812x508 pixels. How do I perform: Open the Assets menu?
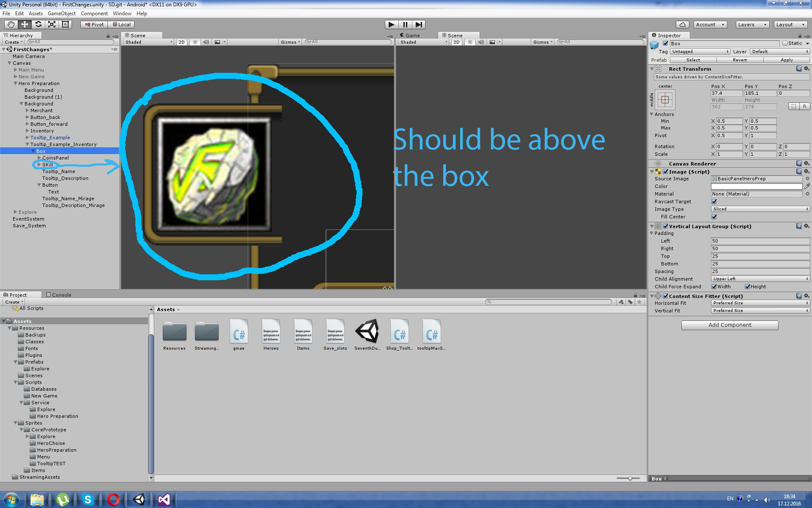(36, 14)
